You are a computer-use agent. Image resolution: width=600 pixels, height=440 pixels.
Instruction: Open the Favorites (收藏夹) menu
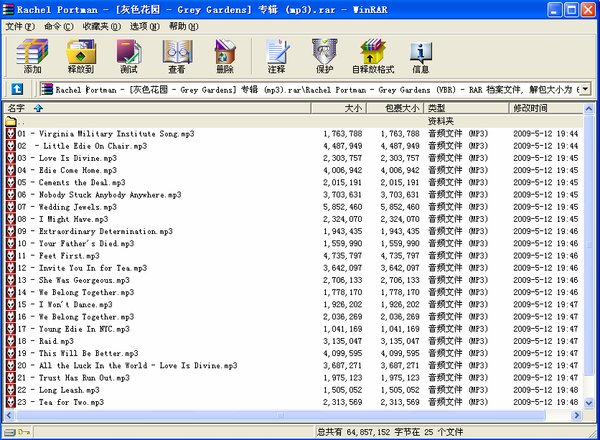[102, 26]
